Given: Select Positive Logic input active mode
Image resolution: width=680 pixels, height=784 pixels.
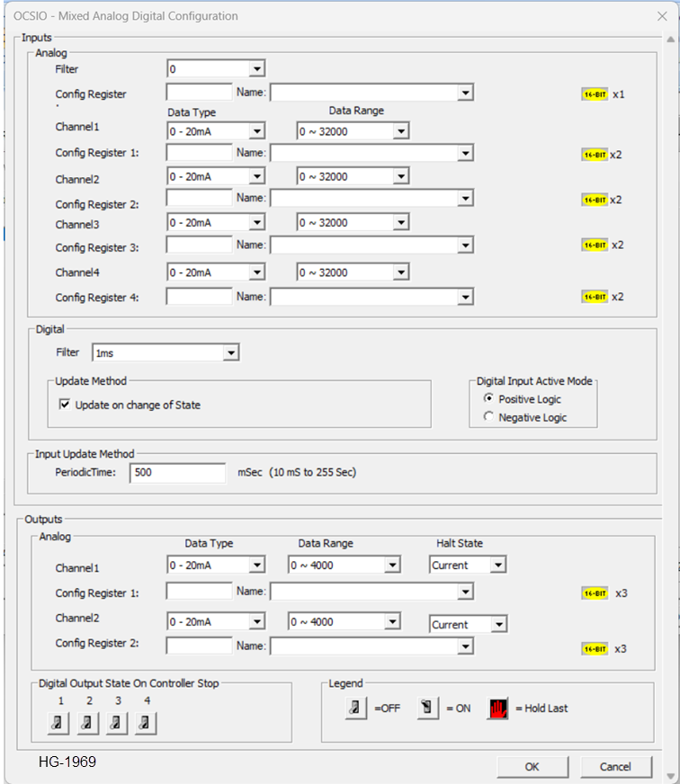Looking at the screenshot, I should click(x=489, y=398).
